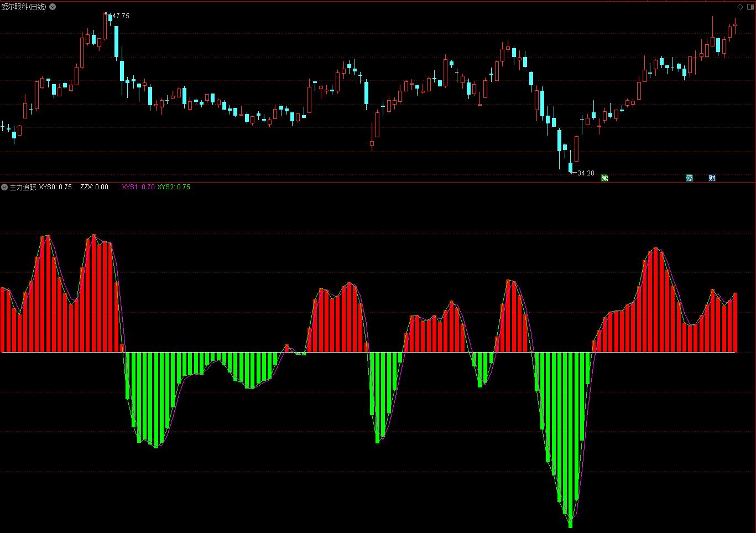Click the 主力追踪 indicator name
Image resolution: width=756 pixels, height=533 pixels.
click(23, 187)
